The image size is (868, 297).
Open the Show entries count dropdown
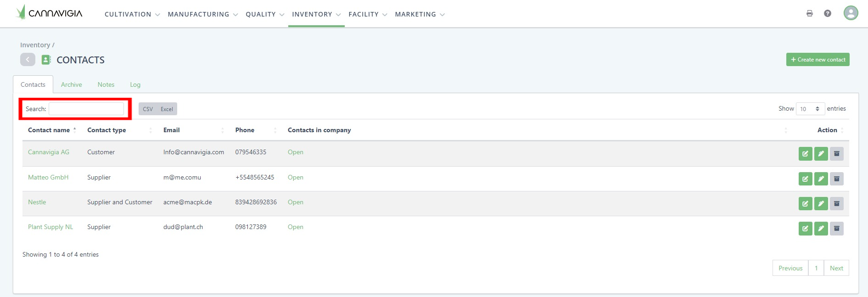[x=810, y=109]
